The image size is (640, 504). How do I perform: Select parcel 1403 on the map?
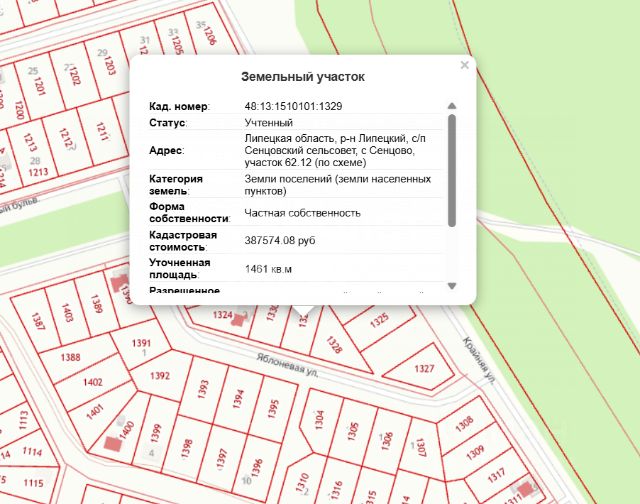[67, 313]
